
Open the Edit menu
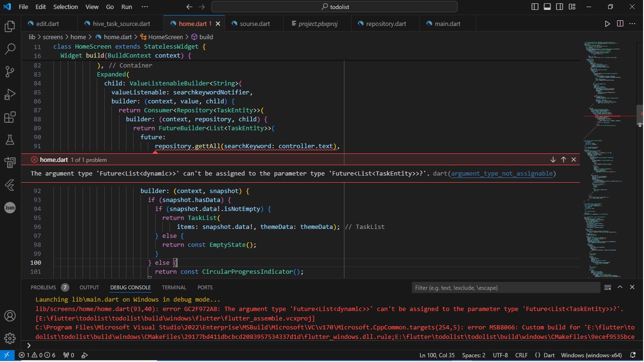(x=41, y=7)
